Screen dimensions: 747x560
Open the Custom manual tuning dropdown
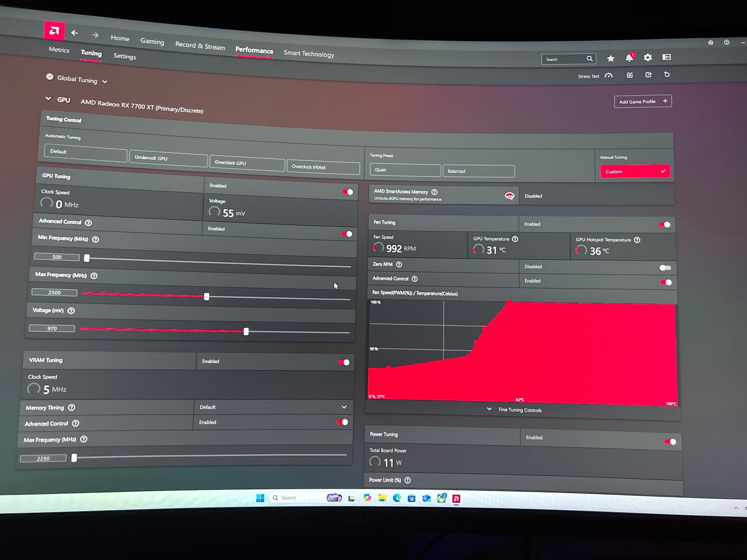pos(635,171)
